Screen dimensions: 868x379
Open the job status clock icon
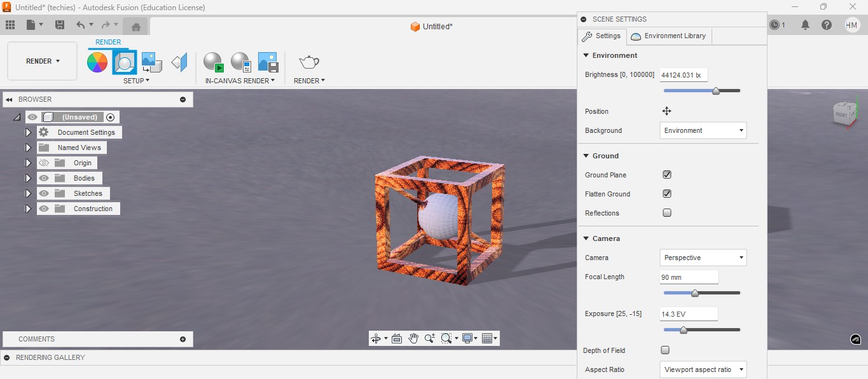coord(775,25)
